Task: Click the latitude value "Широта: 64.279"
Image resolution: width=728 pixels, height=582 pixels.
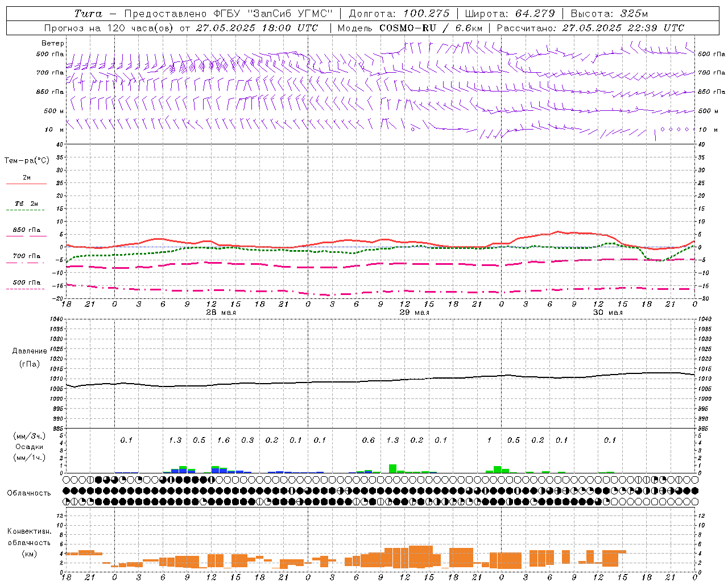Action: (x=510, y=14)
